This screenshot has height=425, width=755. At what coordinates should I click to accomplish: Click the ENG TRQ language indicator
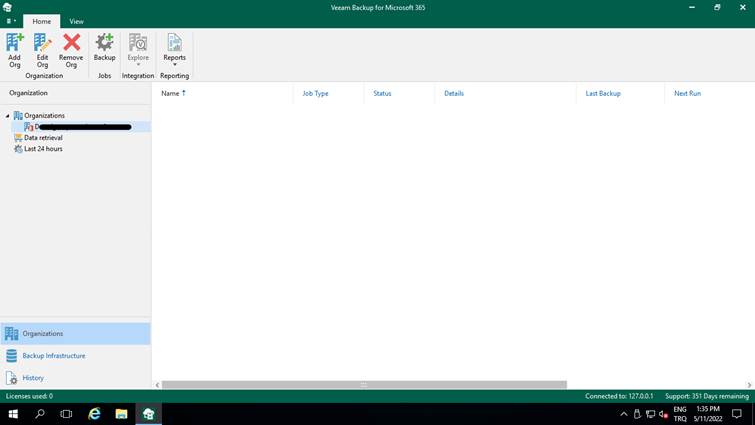tap(680, 414)
